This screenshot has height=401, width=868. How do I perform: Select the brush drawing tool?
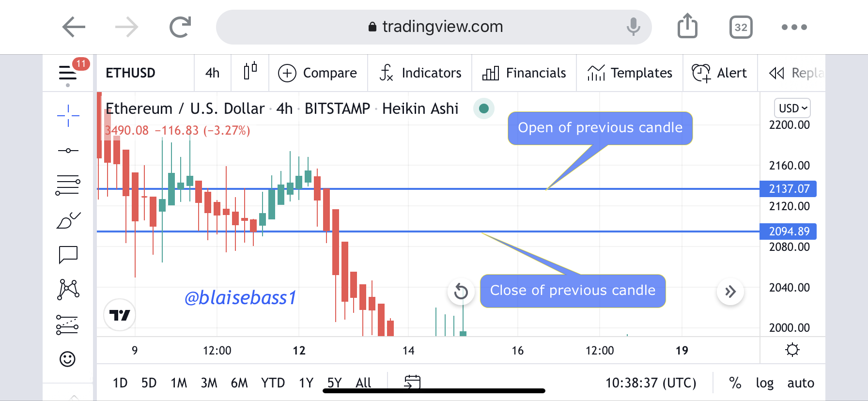tap(68, 220)
